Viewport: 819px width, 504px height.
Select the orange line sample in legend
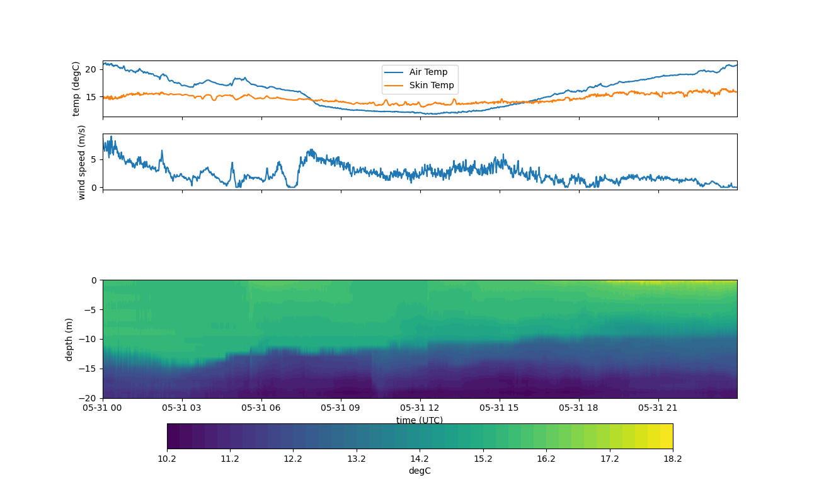[x=395, y=86]
